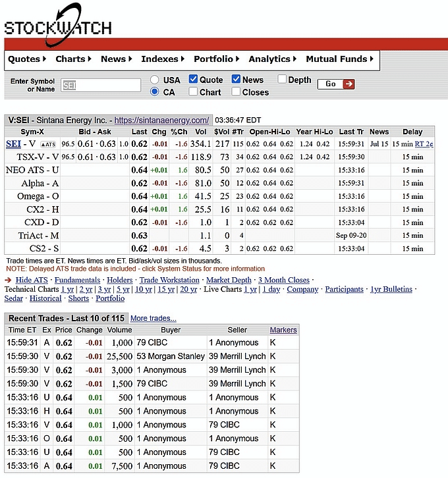Open the 20 yr technical chart
The width and height of the screenshot is (448, 478).
[188, 289]
